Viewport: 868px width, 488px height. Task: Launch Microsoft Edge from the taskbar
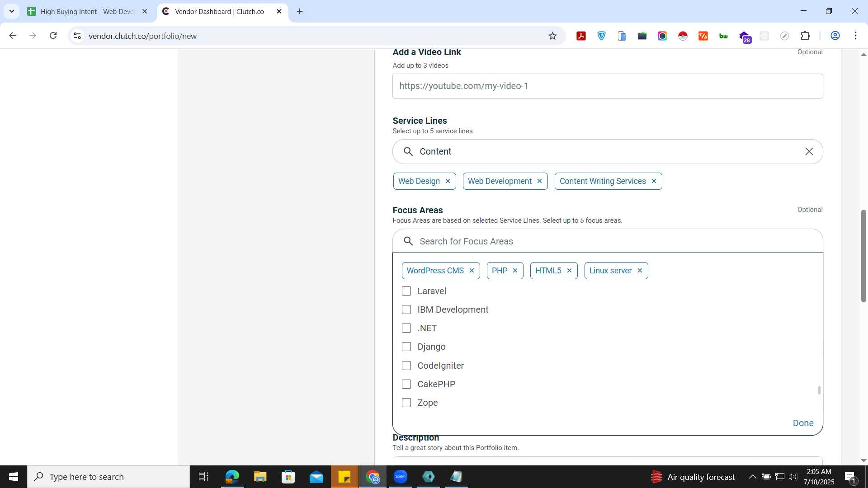click(x=232, y=477)
